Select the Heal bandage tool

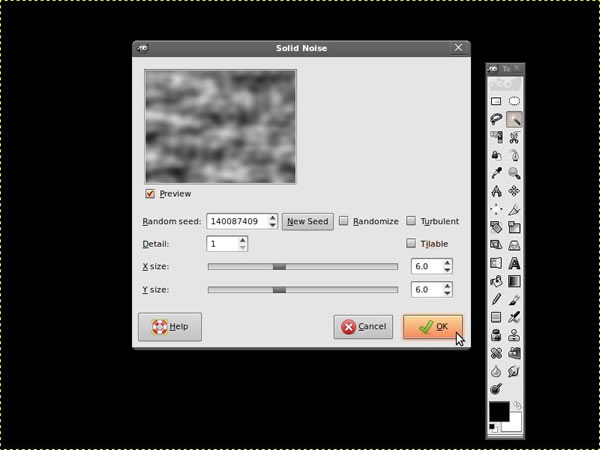point(496,353)
